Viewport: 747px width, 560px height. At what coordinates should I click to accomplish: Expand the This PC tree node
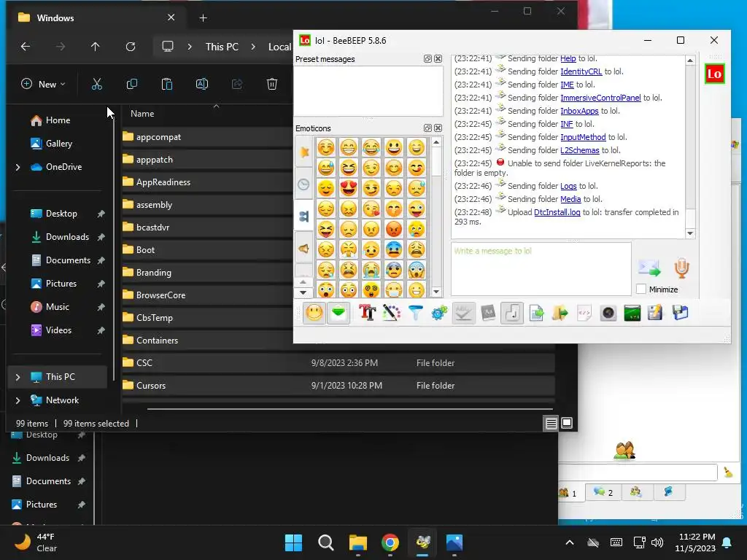(x=18, y=377)
